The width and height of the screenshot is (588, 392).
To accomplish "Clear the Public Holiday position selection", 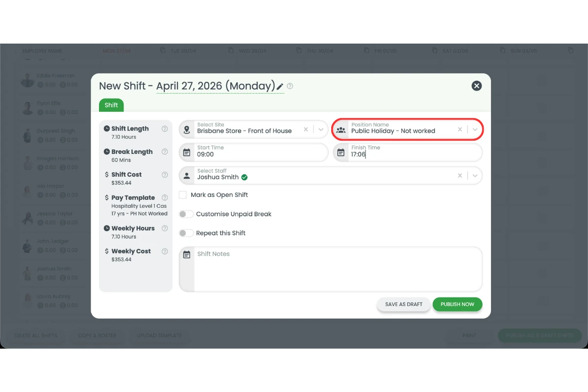I will (x=460, y=130).
